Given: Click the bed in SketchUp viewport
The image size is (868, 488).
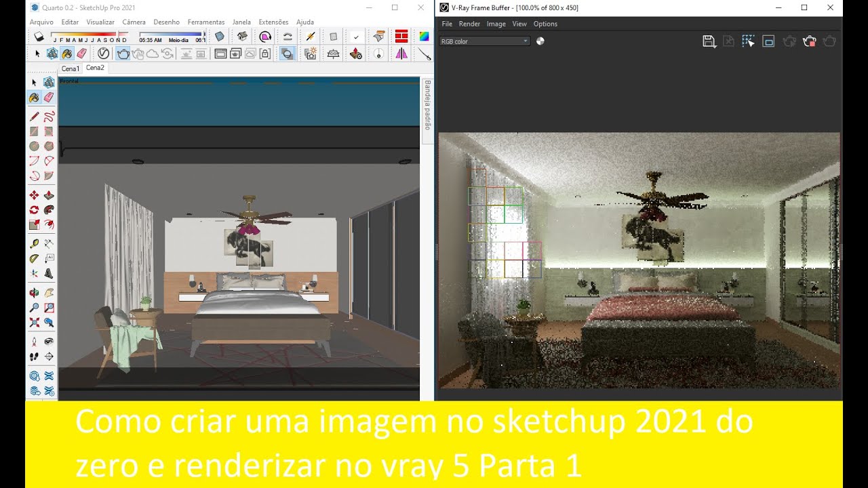Looking at the screenshot, I should tap(260, 314).
